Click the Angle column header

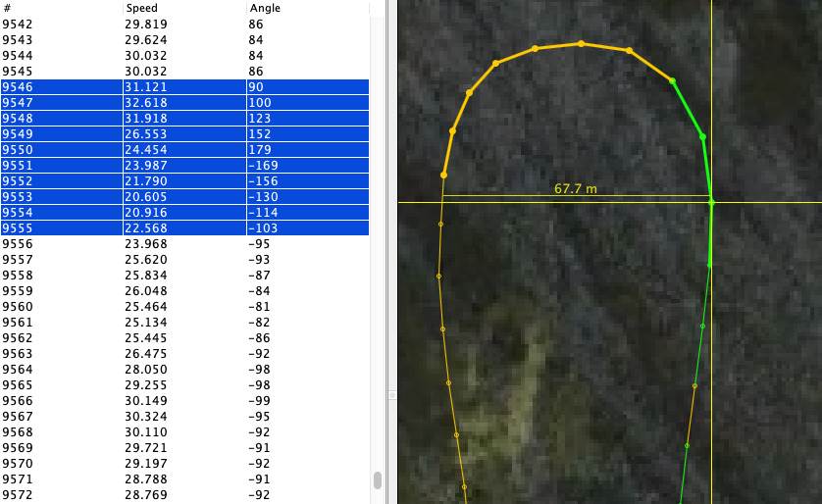(265, 8)
